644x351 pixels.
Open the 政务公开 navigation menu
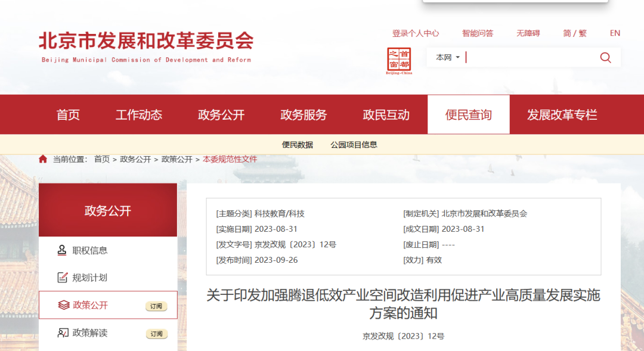coord(221,114)
